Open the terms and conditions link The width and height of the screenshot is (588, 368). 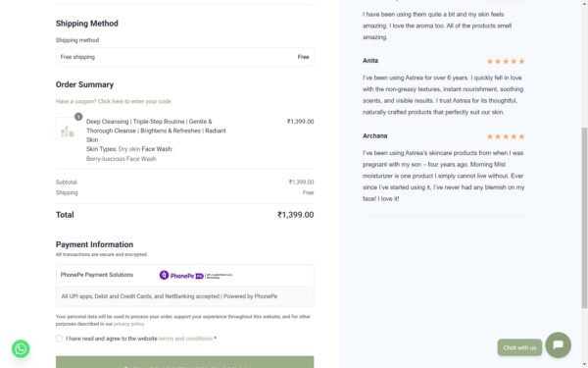[x=185, y=339]
